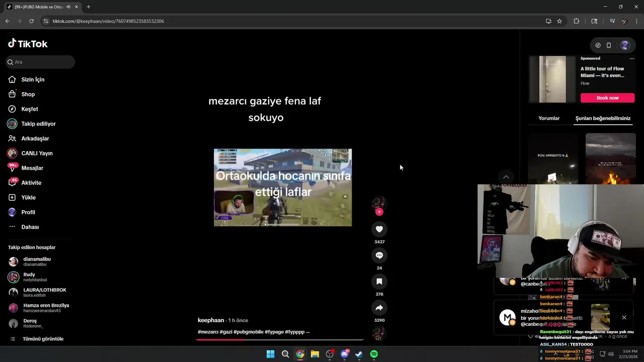This screenshot has height=362, width=644.
Task: Open comments via speech bubble icon
Action: click(x=379, y=255)
